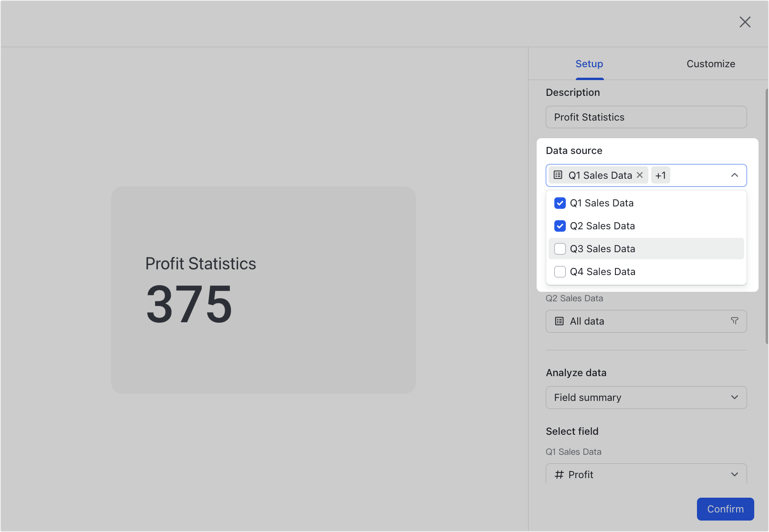Screen dimensions: 769x532
Task: Uncheck the Q2 Sales Data checkbox
Action: [560, 226]
